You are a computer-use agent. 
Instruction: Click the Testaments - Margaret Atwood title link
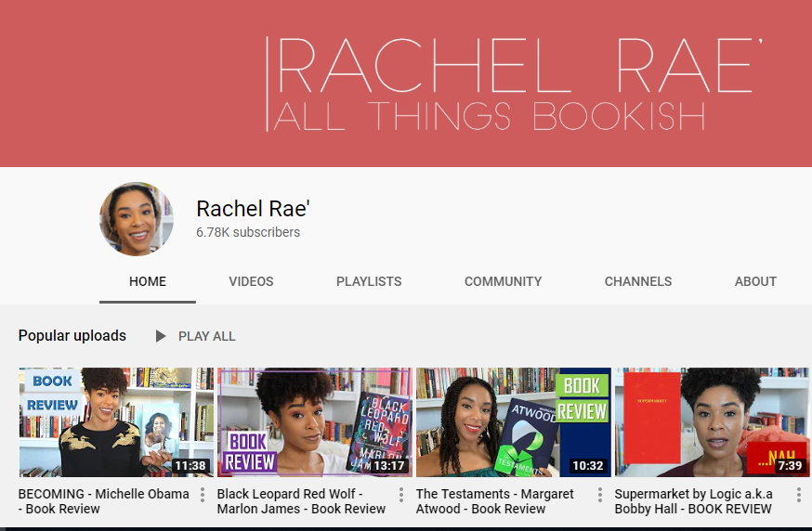[495, 501]
